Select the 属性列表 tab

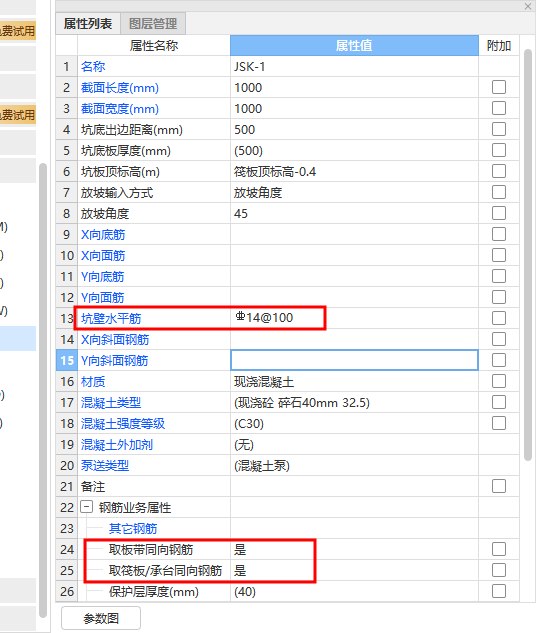[x=88, y=24]
